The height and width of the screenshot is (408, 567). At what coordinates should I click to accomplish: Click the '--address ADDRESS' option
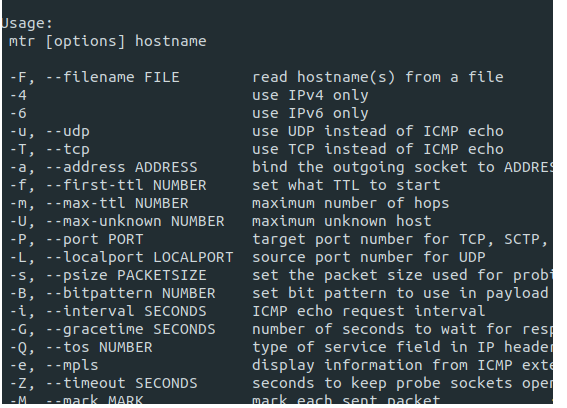coord(122,167)
